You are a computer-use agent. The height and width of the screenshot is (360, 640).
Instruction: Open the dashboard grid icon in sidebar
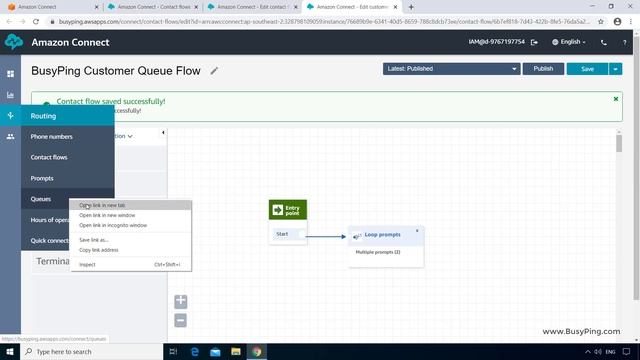(x=11, y=74)
